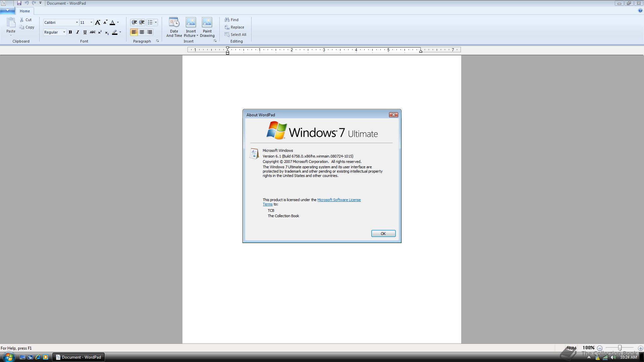Start a bulleted list
This screenshot has width=644, height=362.
pos(150,22)
